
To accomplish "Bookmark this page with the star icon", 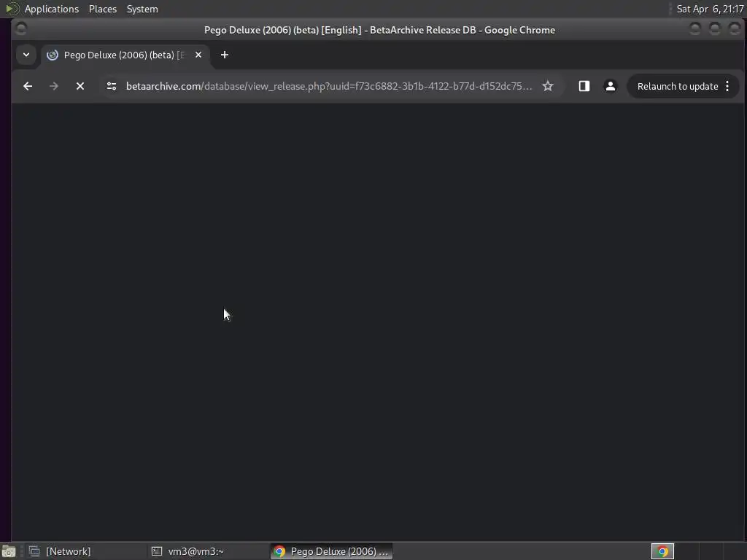I will (x=548, y=86).
